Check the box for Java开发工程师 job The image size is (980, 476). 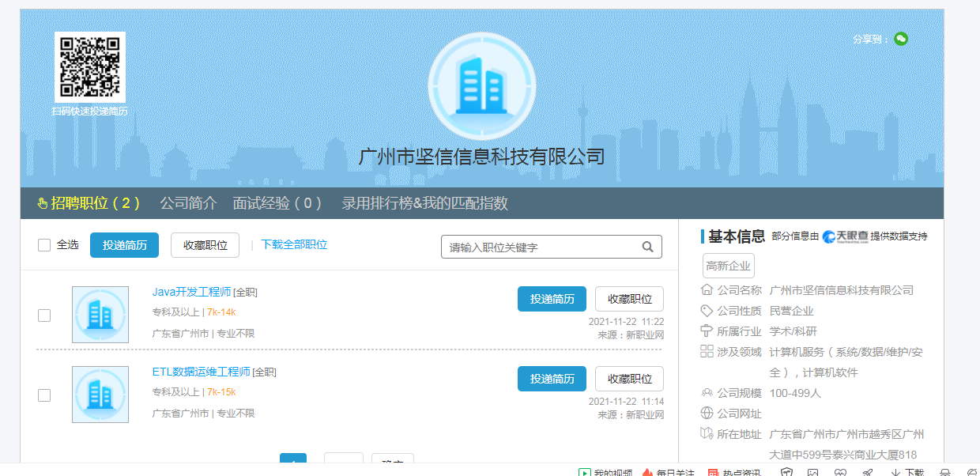tap(44, 315)
